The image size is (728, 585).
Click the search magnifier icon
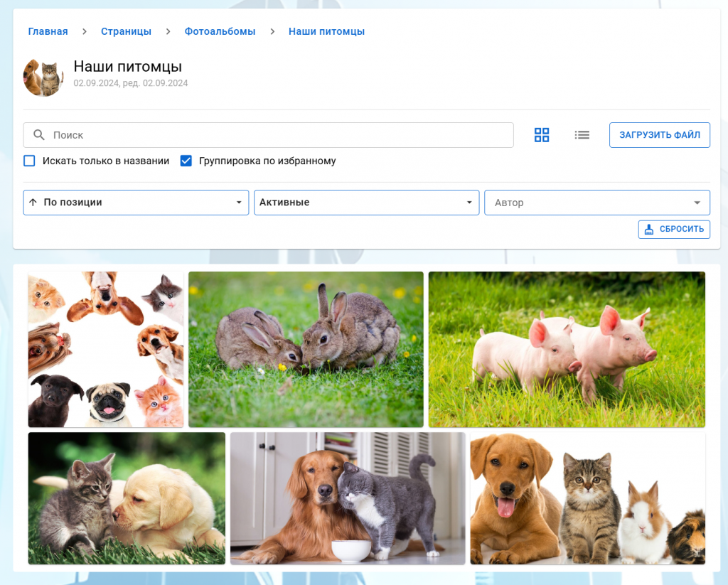click(39, 135)
